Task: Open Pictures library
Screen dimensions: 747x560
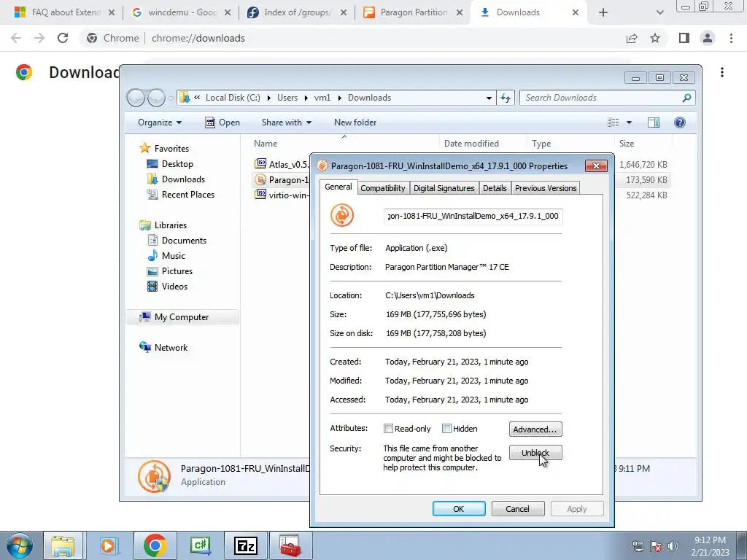Action: [177, 271]
